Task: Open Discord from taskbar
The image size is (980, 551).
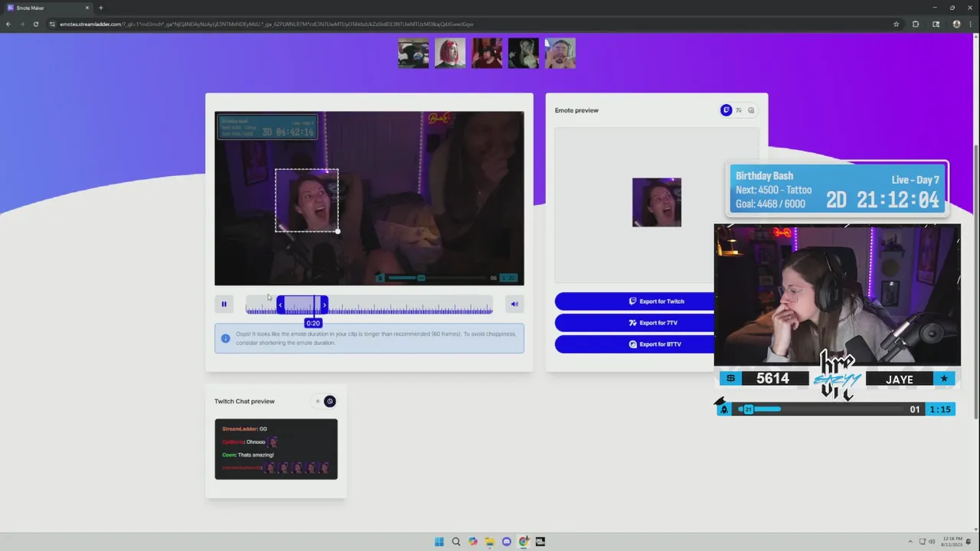Action: [506, 542]
